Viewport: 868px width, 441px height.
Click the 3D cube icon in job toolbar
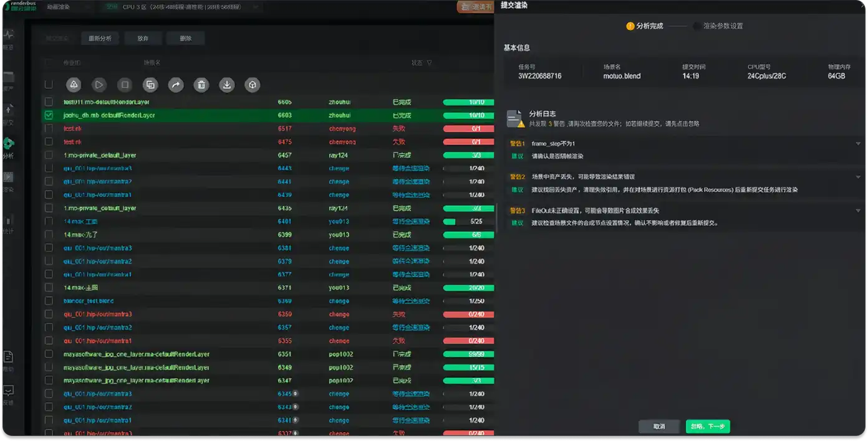coord(253,85)
